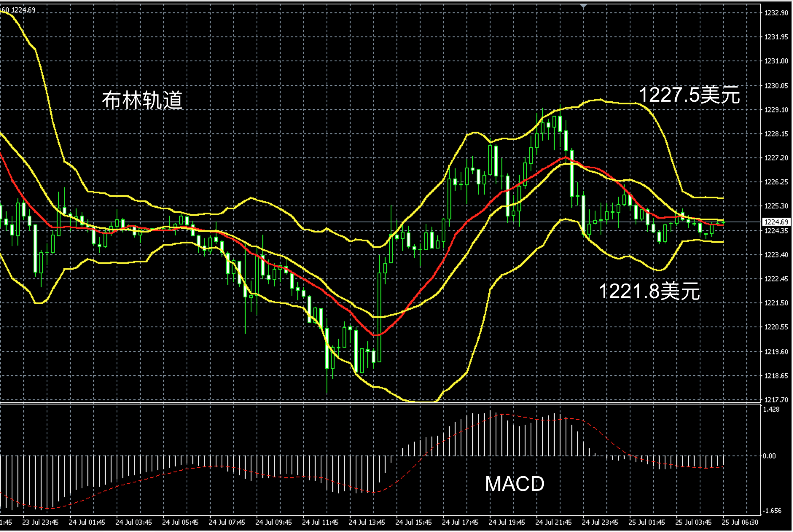
Task: Click the 1230.05 price axis label
Action: [x=776, y=86]
